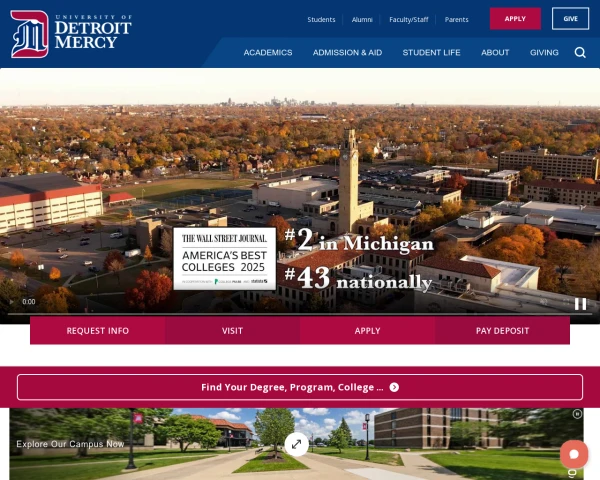Open the Students audience link

[x=321, y=20]
